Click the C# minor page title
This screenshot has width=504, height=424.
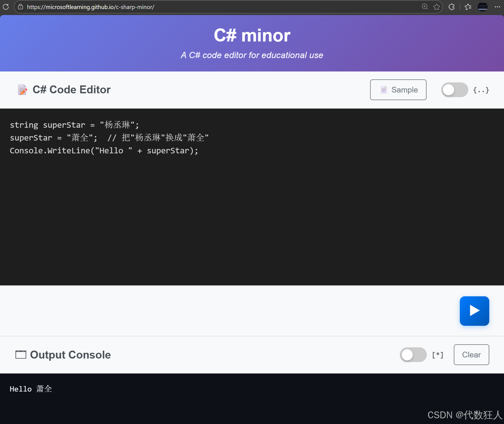252,35
